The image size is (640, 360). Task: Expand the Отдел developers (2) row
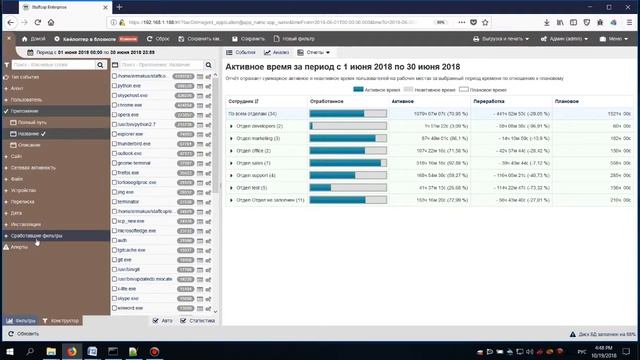[x=231, y=126]
